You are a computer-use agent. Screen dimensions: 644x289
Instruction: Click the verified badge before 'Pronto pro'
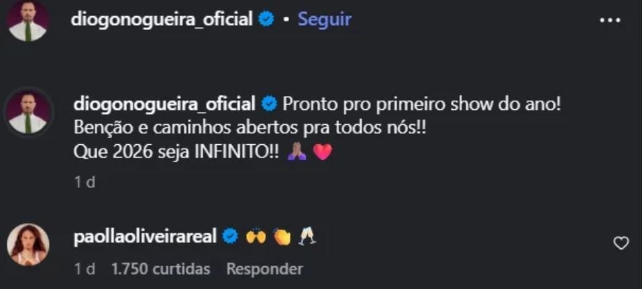click(x=270, y=105)
